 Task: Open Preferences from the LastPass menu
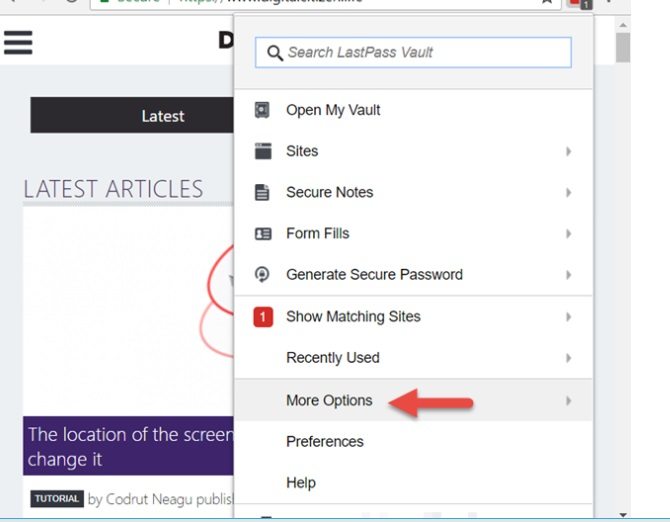413,441
